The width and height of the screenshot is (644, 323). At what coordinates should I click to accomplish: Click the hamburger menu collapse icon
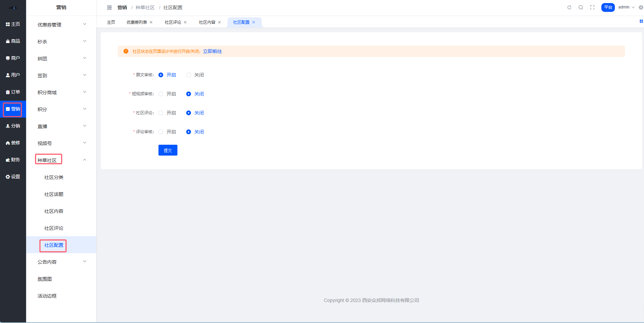click(x=109, y=7)
